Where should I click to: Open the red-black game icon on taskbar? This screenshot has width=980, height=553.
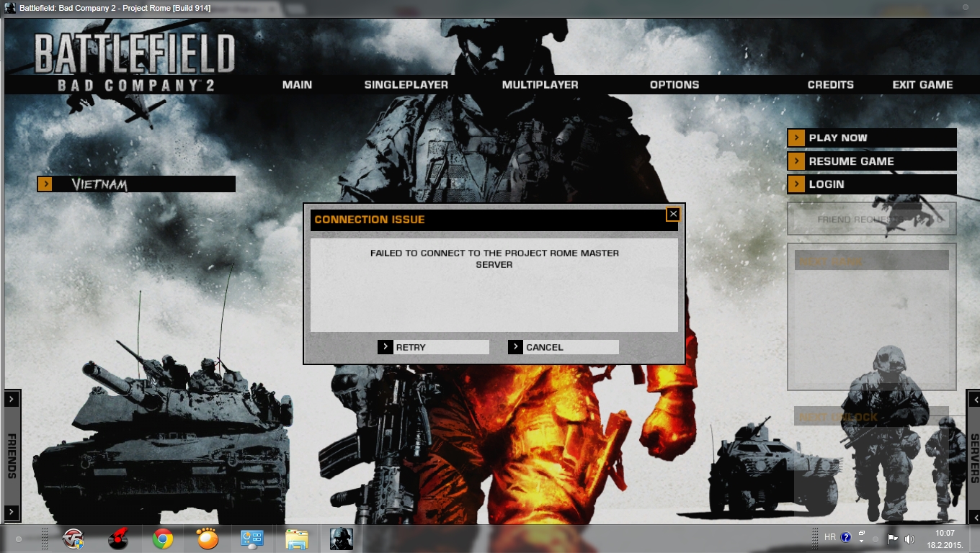118,539
